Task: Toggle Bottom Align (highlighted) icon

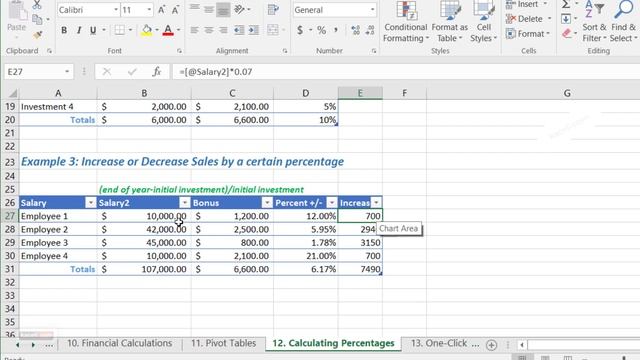Action: [x=223, y=9]
